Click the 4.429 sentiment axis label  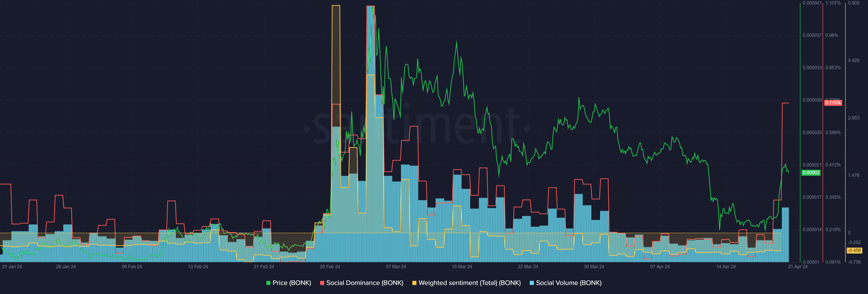pyautogui.click(x=854, y=61)
